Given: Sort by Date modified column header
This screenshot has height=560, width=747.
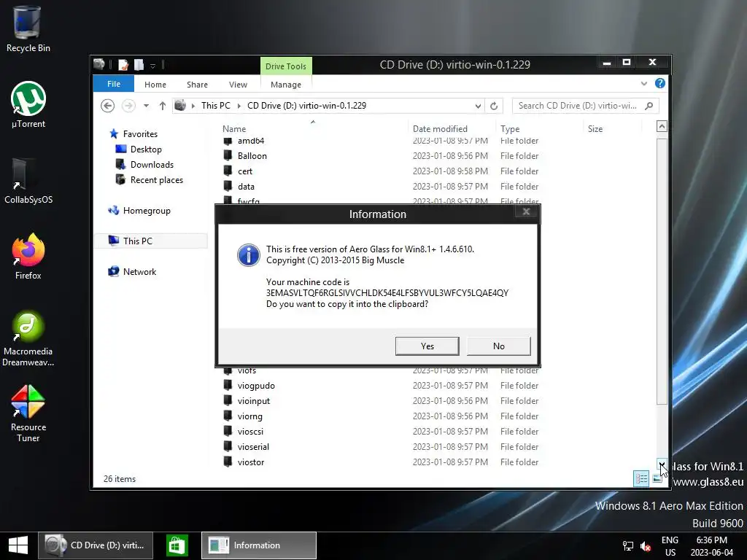Looking at the screenshot, I should 452,128.
